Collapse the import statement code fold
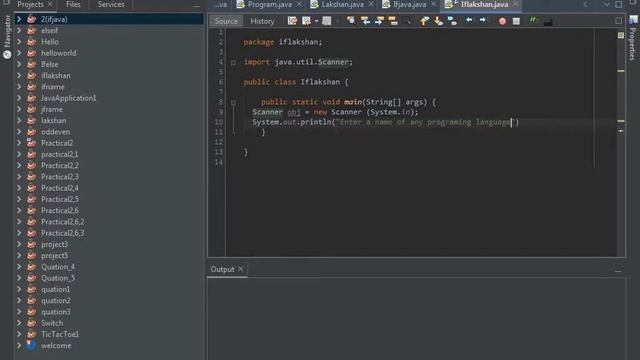 (233, 62)
